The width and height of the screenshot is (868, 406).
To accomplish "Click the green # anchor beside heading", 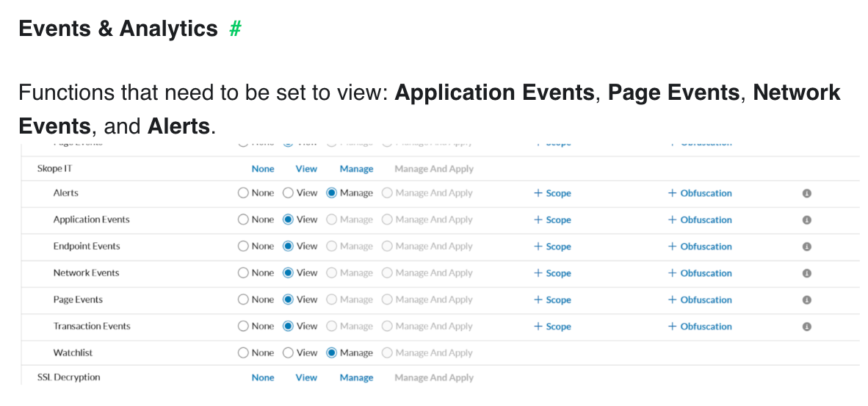I will pos(235,29).
